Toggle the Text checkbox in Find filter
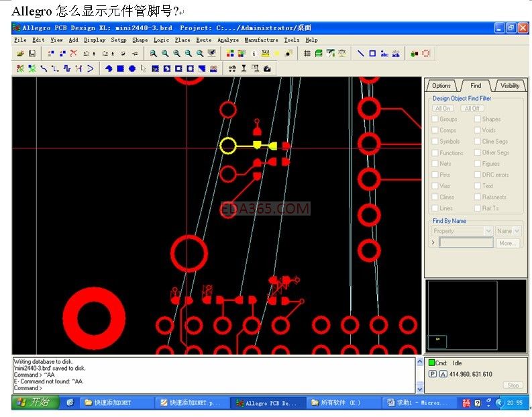This screenshot has width=532, height=417. pos(477,186)
